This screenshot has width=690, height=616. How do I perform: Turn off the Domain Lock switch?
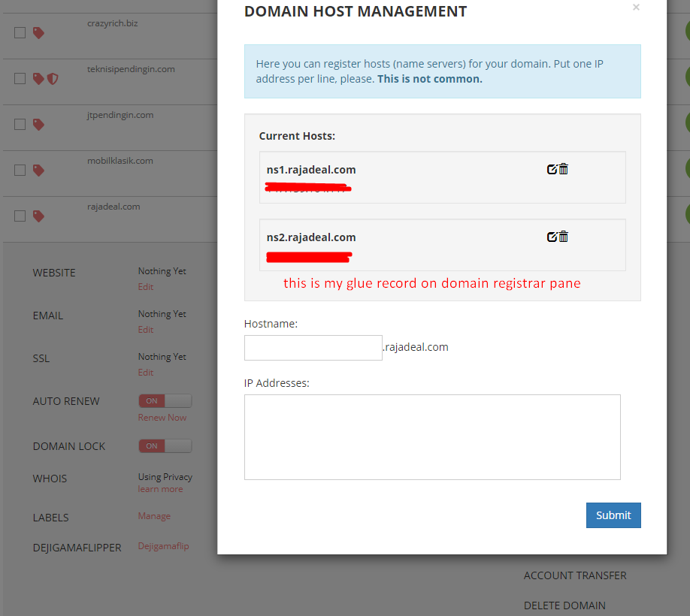point(165,446)
